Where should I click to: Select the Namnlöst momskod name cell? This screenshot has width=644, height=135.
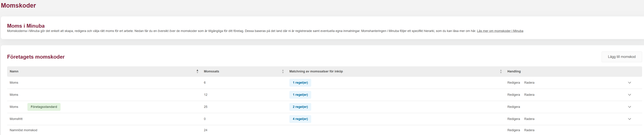coord(23,130)
